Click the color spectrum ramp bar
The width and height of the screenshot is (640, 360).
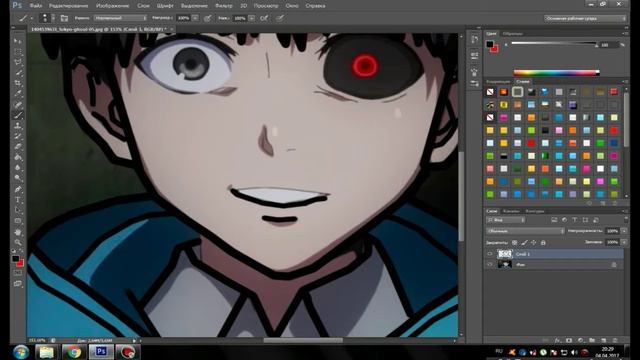coord(556,73)
